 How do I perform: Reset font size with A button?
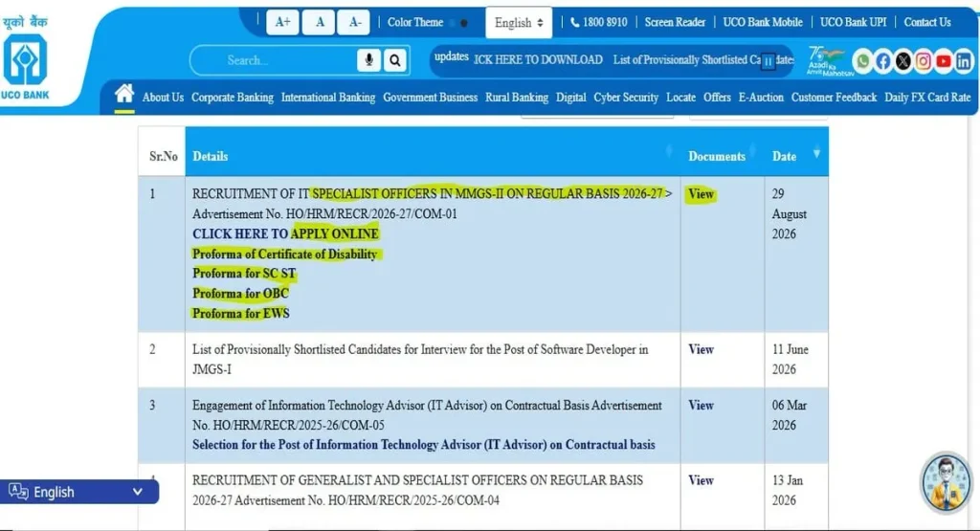pyautogui.click(x=320, y=23)
